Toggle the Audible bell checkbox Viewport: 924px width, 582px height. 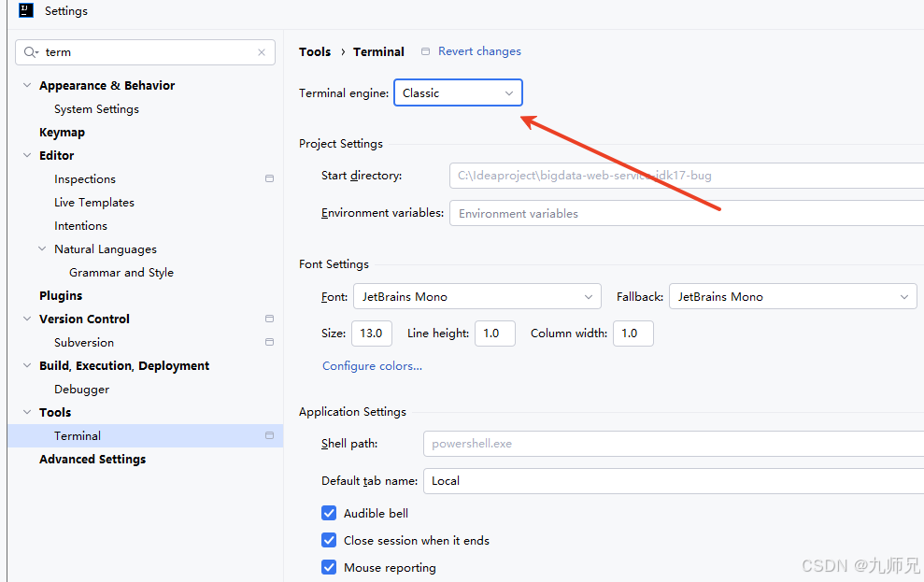[329, 513]
